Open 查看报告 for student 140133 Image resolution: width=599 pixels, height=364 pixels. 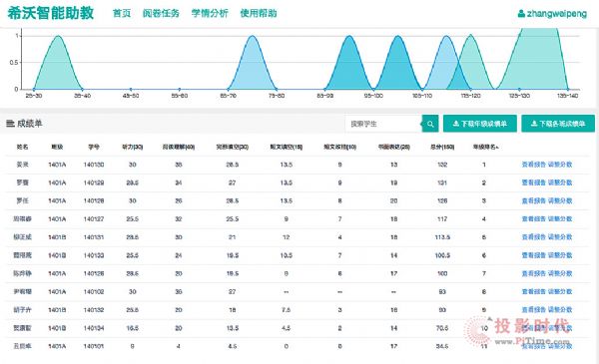(x=534, y=255)
